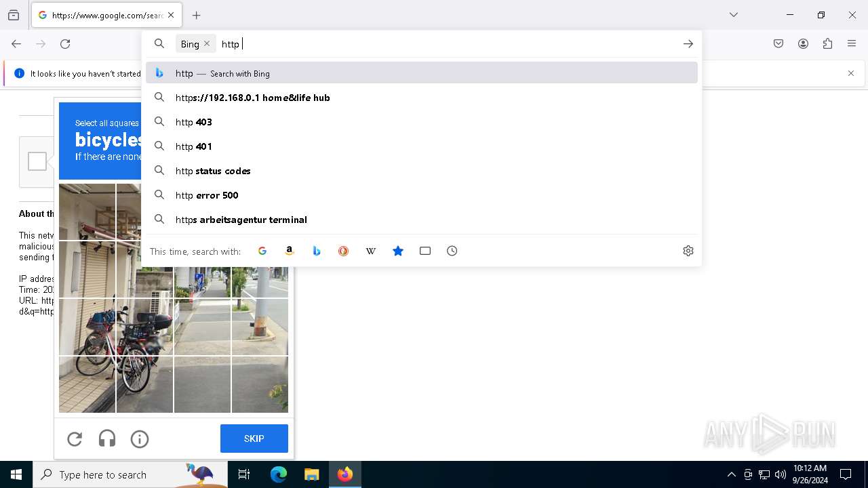
Task: Choose the 'http error 500' suggestion
Action: (x=422, y=195)
